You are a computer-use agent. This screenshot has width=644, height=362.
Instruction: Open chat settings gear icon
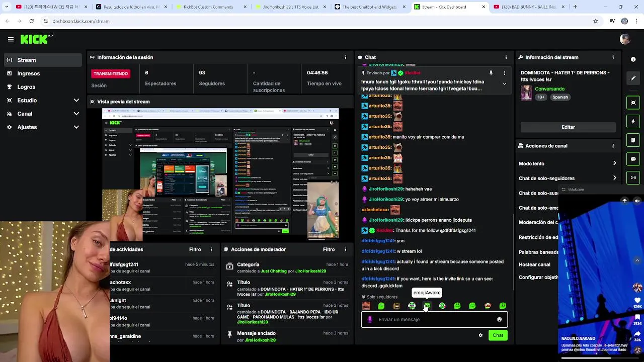tap(480, 335)
